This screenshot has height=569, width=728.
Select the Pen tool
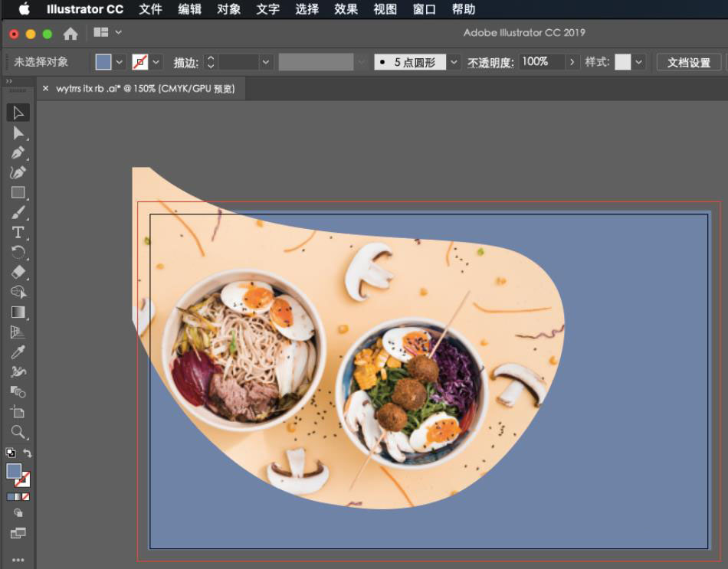[18, 152]
